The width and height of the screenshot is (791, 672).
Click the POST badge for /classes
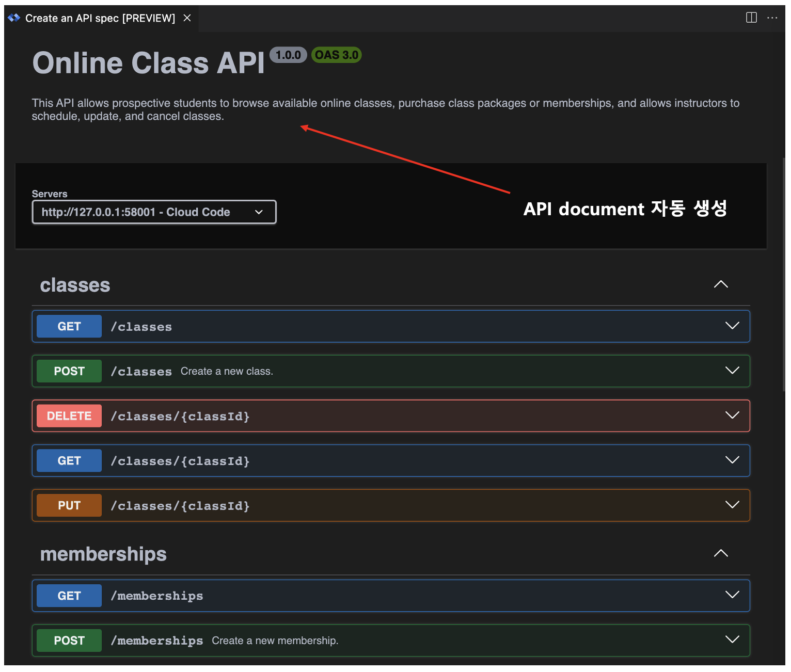click(69, 371)
